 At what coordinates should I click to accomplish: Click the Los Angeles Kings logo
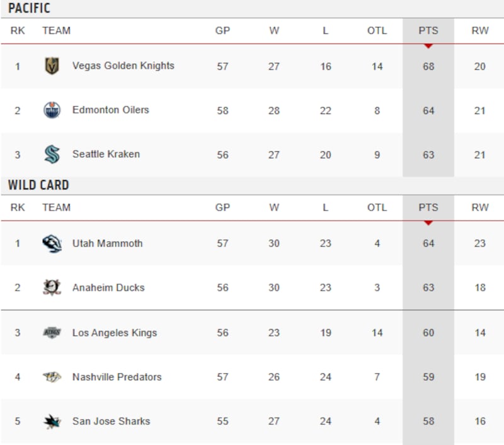click(x=52, y=333)
